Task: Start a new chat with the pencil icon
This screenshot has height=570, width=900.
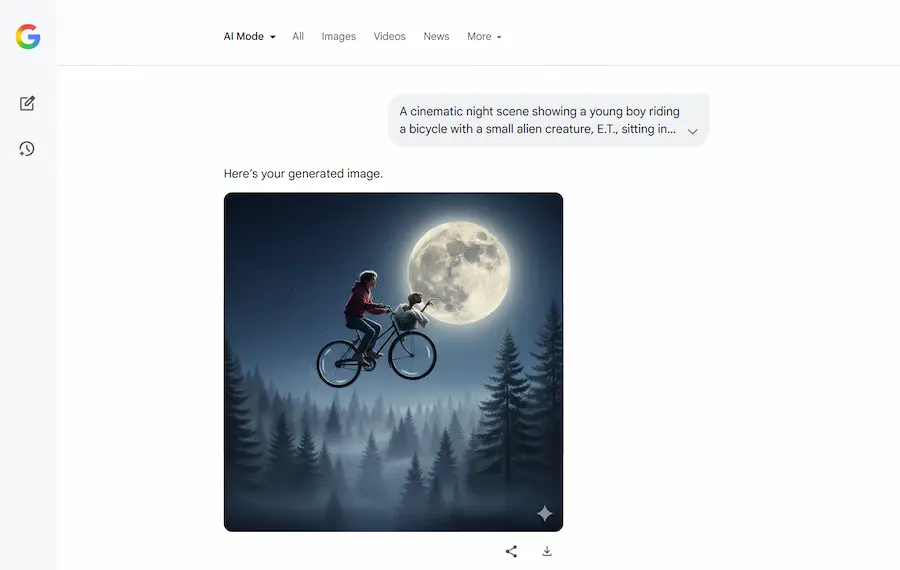Action: 27,103
